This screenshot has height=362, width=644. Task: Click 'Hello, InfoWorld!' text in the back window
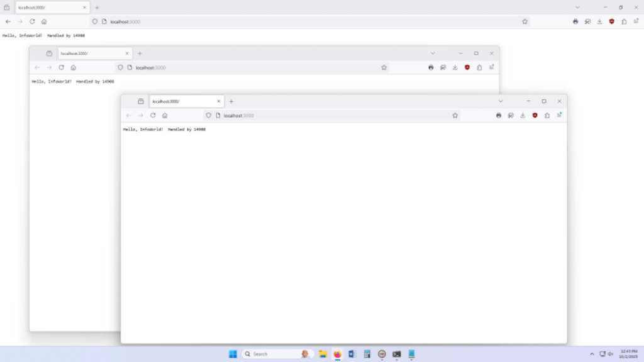22,35
